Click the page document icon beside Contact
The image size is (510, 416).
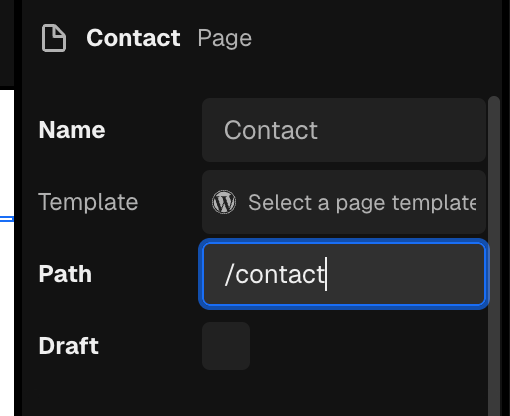coord(54,38)
